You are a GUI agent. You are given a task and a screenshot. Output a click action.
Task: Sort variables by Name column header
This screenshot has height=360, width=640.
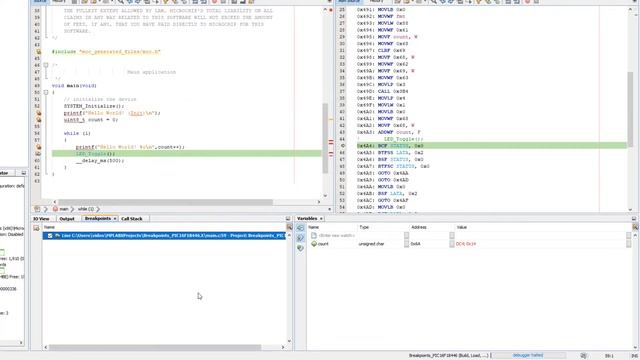point(332,227)
